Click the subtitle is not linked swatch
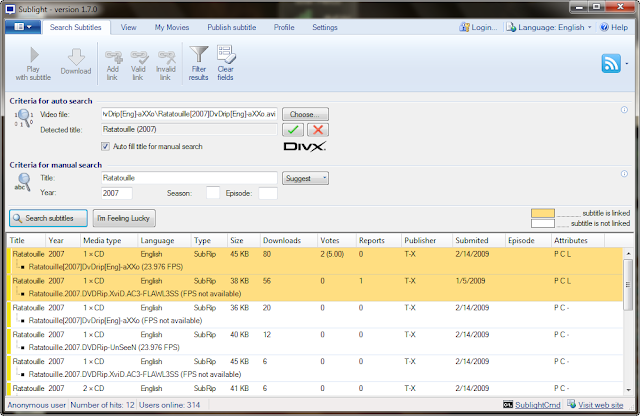 click(542, 223)
